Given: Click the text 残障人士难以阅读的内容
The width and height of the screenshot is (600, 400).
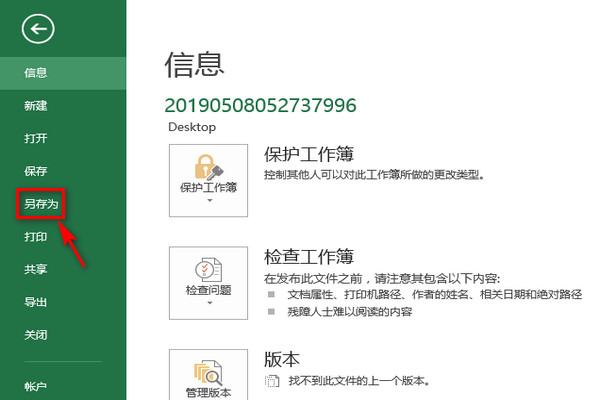Looking at the screenshot, I should pos(350,312).
